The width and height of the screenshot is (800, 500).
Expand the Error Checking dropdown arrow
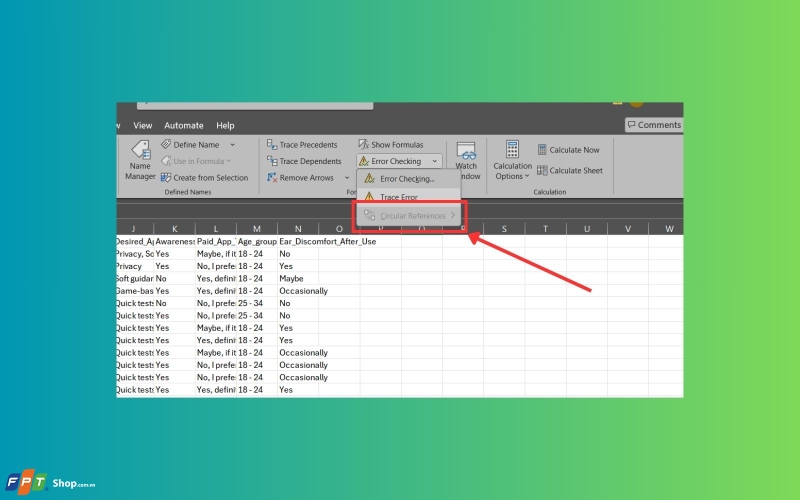(435, 161)
